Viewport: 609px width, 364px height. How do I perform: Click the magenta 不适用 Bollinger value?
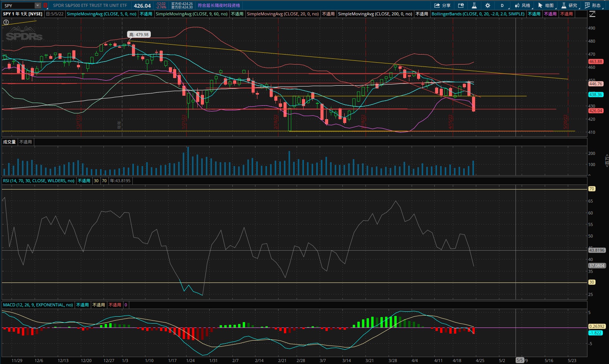click(550, 14)
